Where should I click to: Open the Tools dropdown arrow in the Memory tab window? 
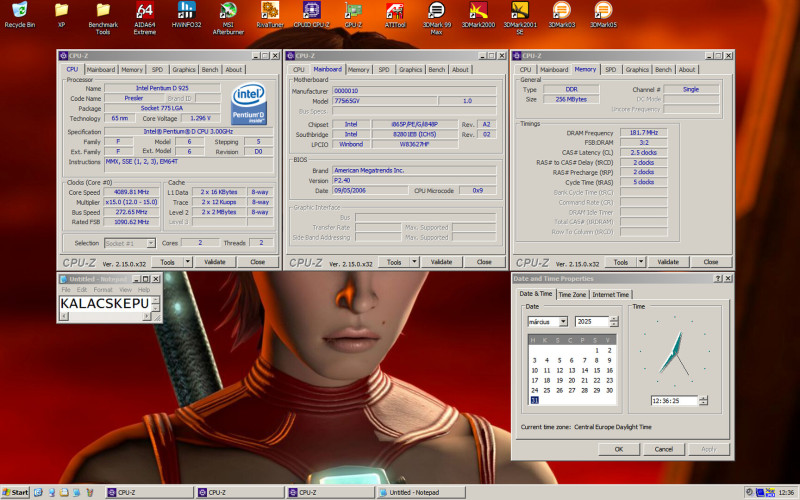(641, 262)
